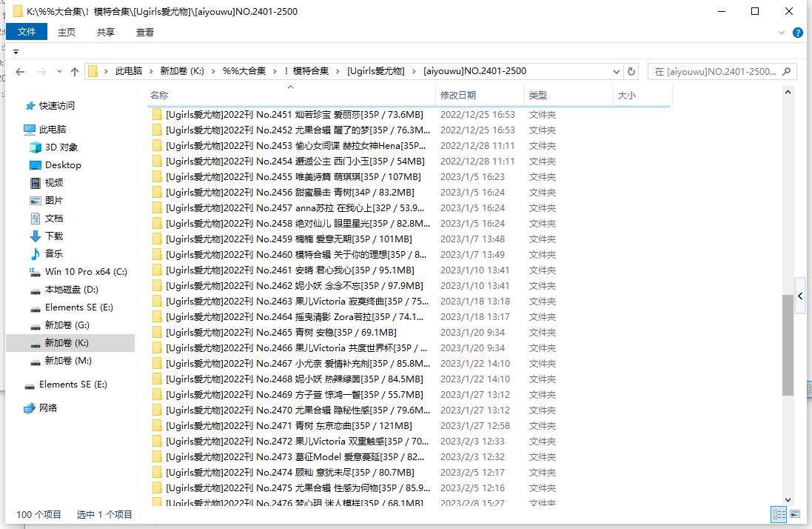
Task: Select 快速访问 in the navigation pane
Action: click(56, 106)
